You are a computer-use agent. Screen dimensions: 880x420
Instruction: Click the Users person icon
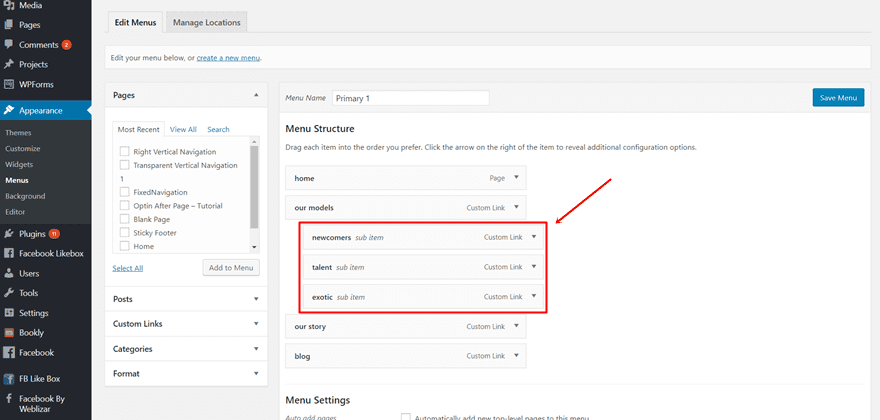point(9,273)
